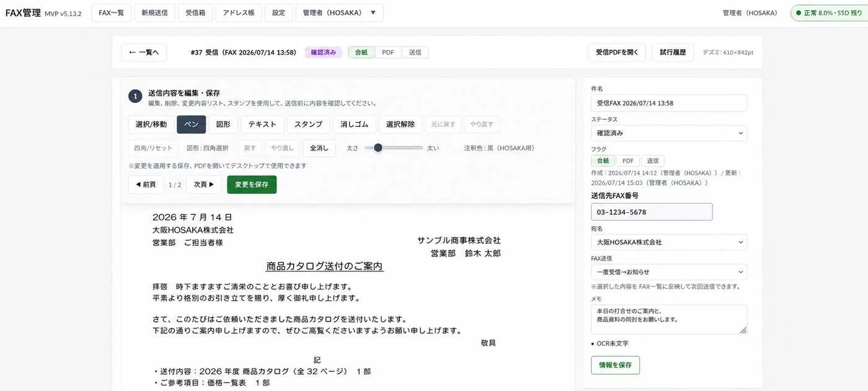Open アドレス帳 from the top bar

(239, 12)
